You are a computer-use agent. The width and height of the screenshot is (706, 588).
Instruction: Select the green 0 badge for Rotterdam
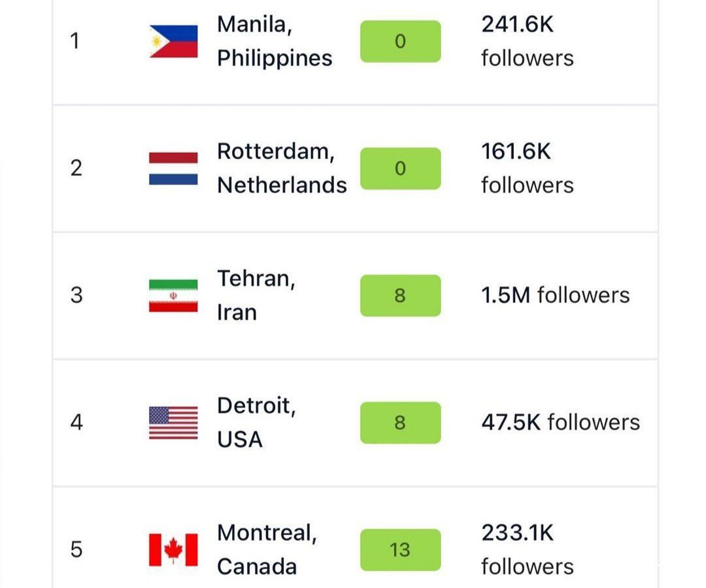coord(400,169)
